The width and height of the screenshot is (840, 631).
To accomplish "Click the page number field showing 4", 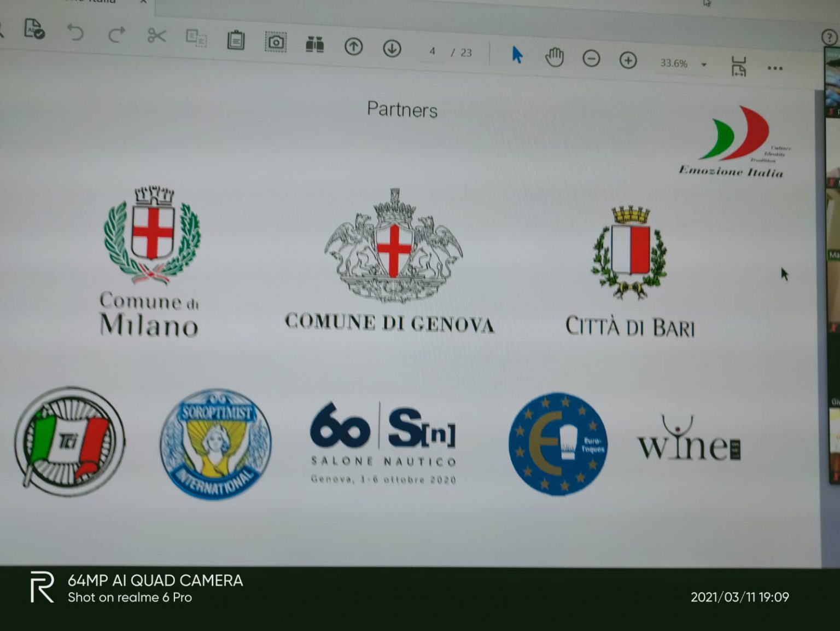I will [x=432, y=51].
